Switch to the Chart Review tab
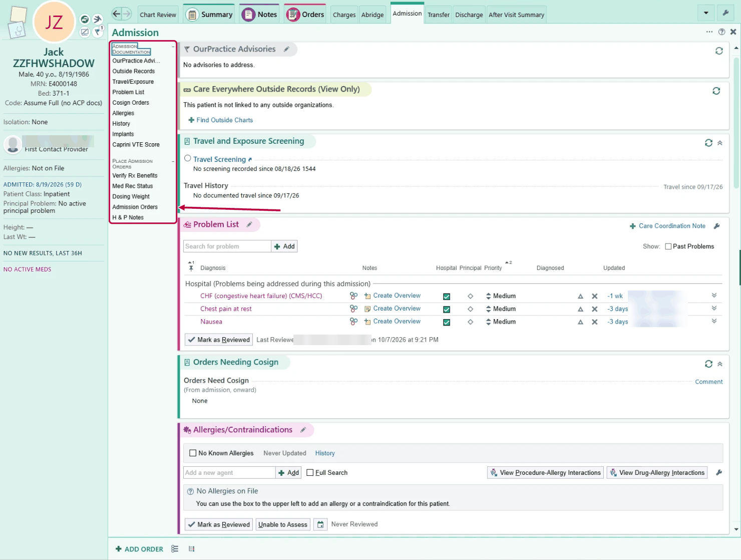Screen dimensions: 741x560 click(158, 15)
